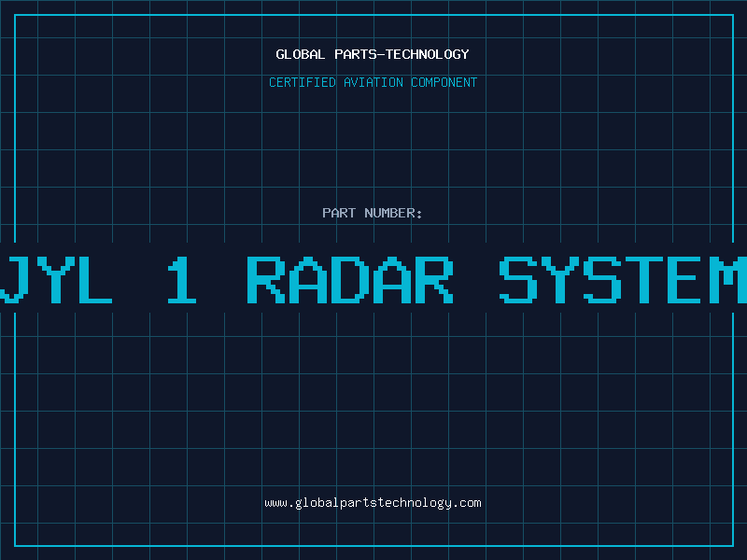
Task: Click the CERTIFIED AVIATION COMPONENT subtitle
Action: pyautogui.click(x=373, y=82)
